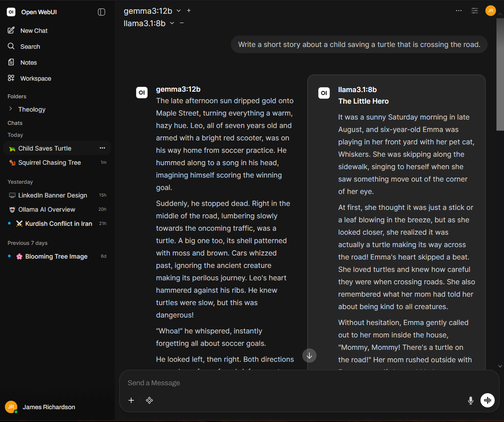Click the Folders section header
Image resolution: width=504 pixels, height=422 pixels.
click(x=17, y=97)
